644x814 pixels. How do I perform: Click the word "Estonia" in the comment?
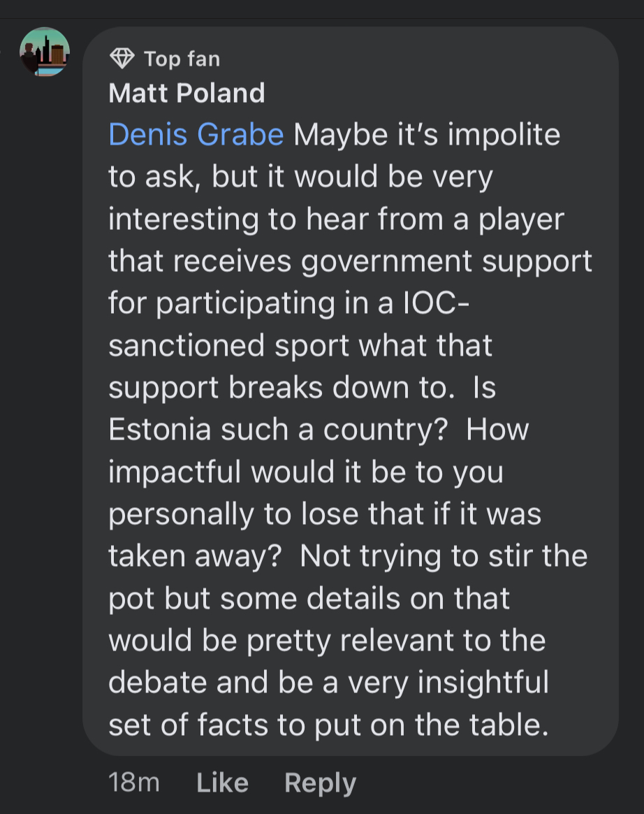tap(160, 430)
